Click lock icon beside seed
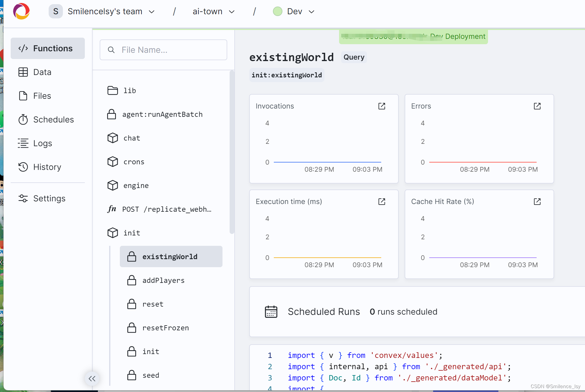 click(x=132, y=375)
